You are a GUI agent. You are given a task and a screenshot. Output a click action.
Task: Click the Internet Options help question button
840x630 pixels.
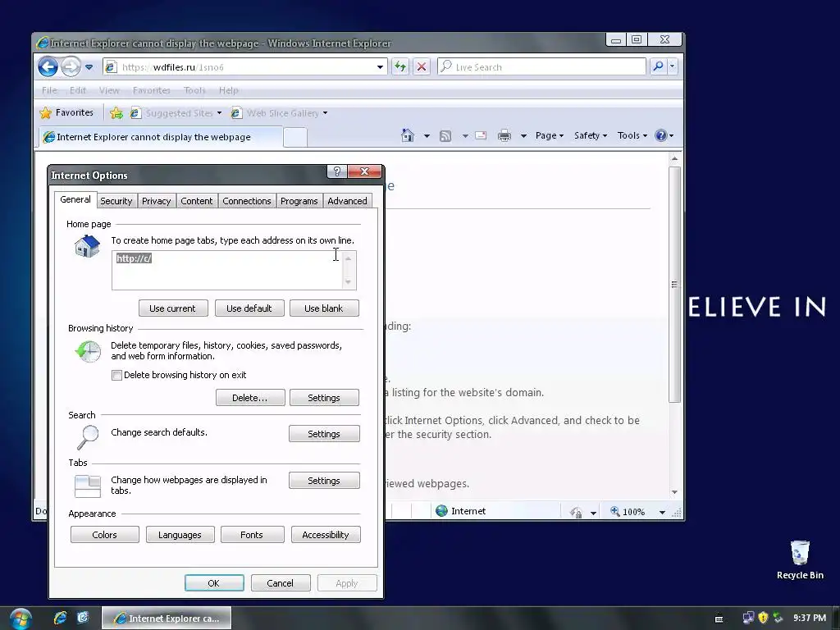click(337, 171)
